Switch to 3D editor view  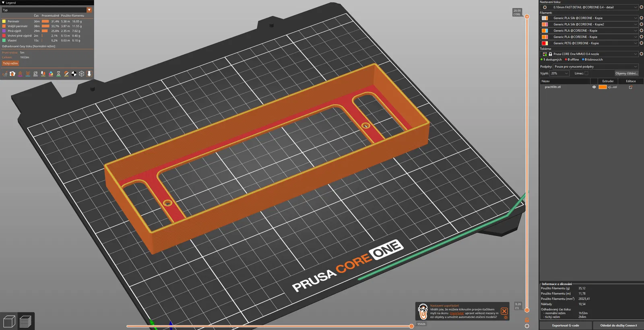[9, 321]
